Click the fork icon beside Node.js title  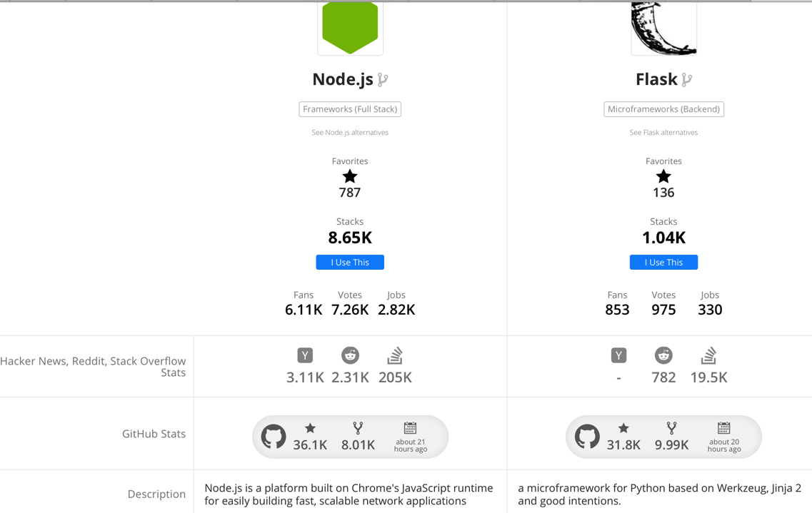(x=384, y=80)
